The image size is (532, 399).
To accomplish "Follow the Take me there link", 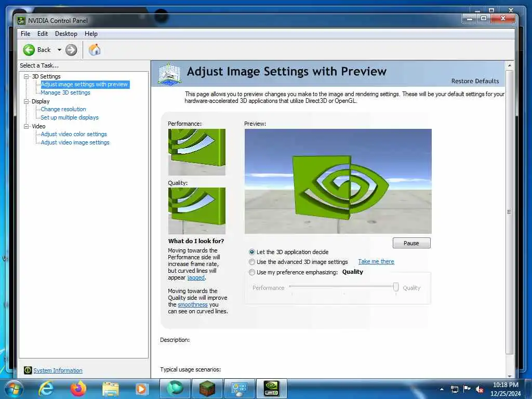I will click(376, 262).
